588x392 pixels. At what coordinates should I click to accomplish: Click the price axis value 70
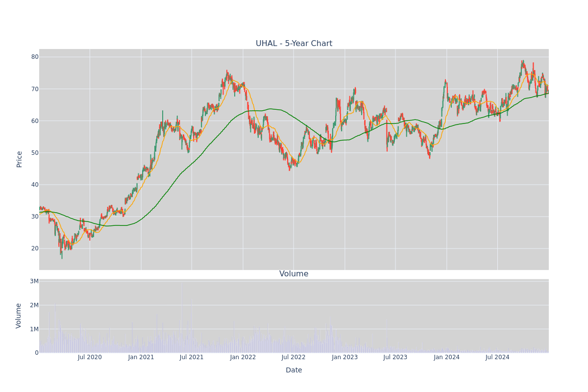[35, 89]
